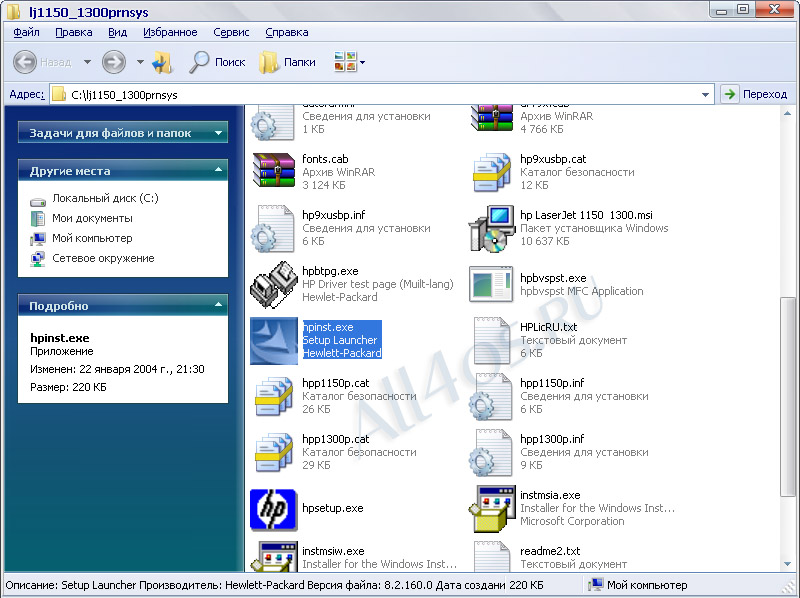Open the Локальный диск (C:) link
This screenshot has height=598, width=800.
click(105, 198)
